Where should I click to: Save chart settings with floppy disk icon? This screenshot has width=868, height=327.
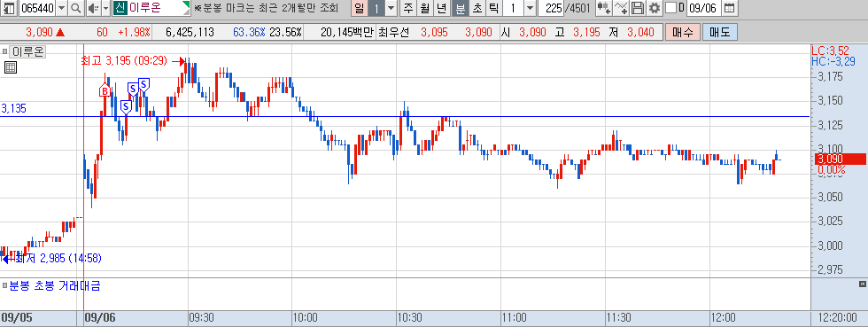[x=639, y=8]
